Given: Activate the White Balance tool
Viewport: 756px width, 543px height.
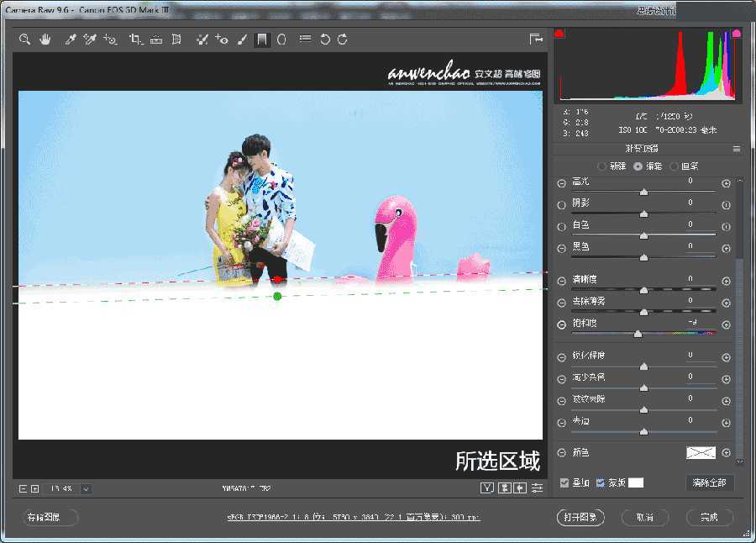Looking at the screenshot, I should (71, 39).
